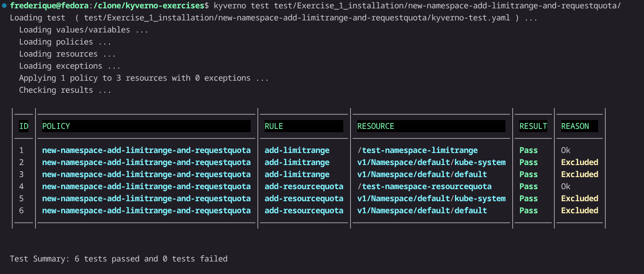Click the 'Applying 1 policy to 3 resources' line
644x274 pixels.
click(x=144, y=78)
